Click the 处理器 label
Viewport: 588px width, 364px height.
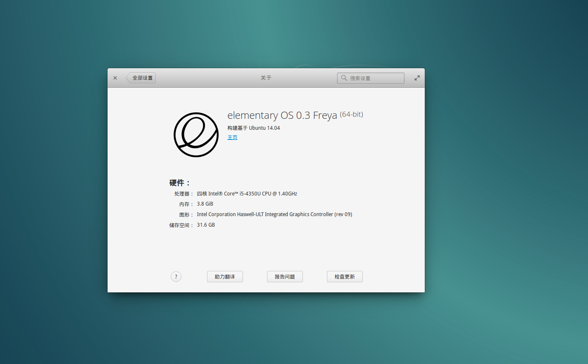(x=184, y=194)
